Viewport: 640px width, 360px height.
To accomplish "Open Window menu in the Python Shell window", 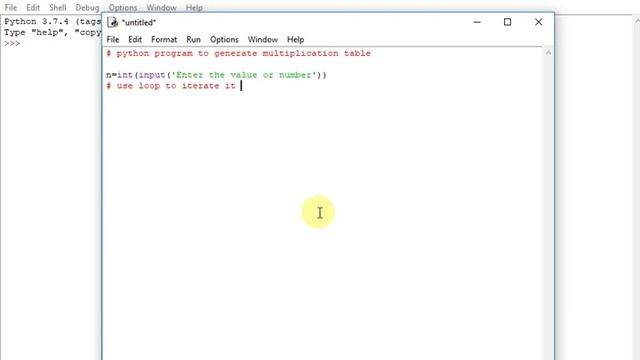I will click(161, 8).
